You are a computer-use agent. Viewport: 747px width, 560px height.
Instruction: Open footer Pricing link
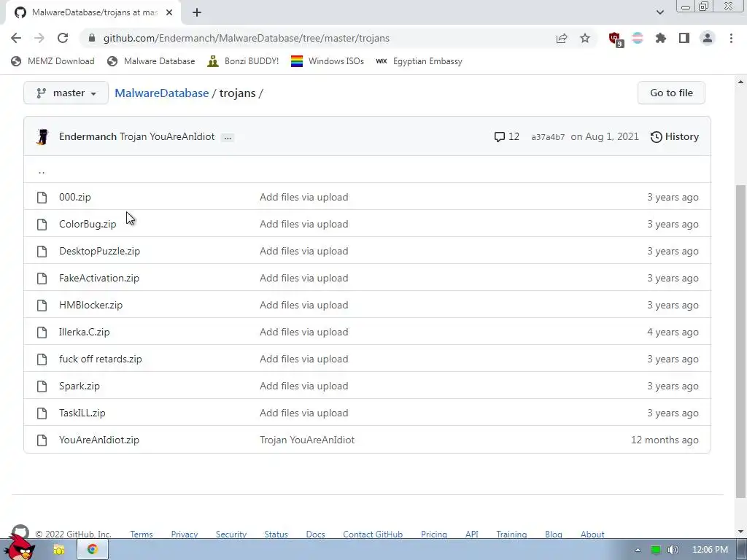[434, 534]
